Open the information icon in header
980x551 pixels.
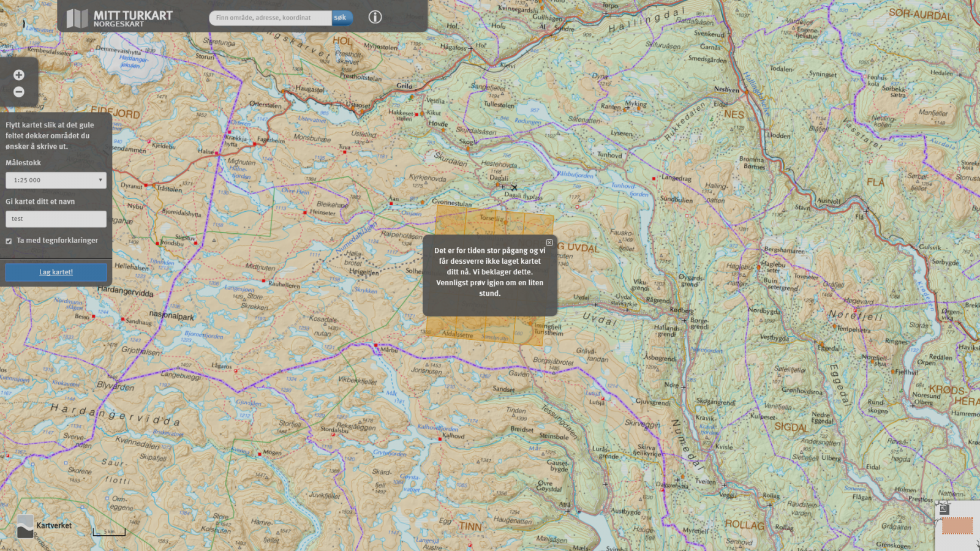[375, 17]
